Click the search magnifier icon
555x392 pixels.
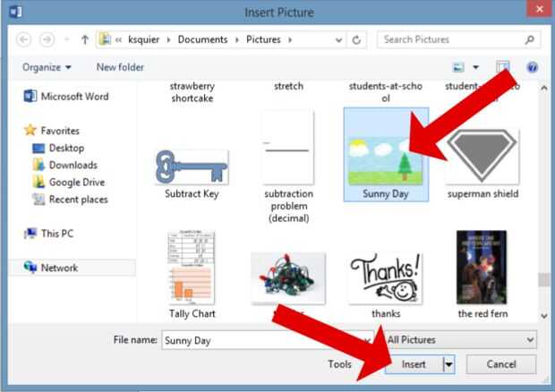click(x=530, y=39)
